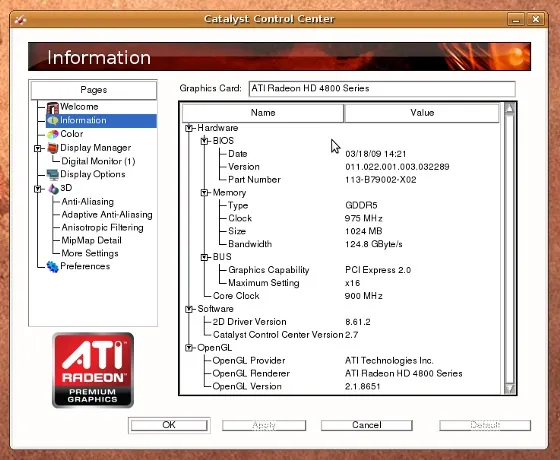
Task: Click the Graphics Card field
Action: click(382, 89)
